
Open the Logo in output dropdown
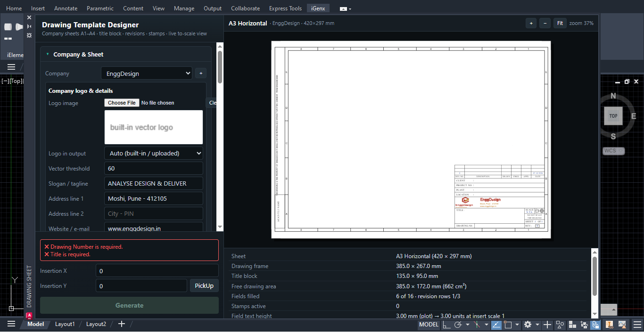click(154, 153)
